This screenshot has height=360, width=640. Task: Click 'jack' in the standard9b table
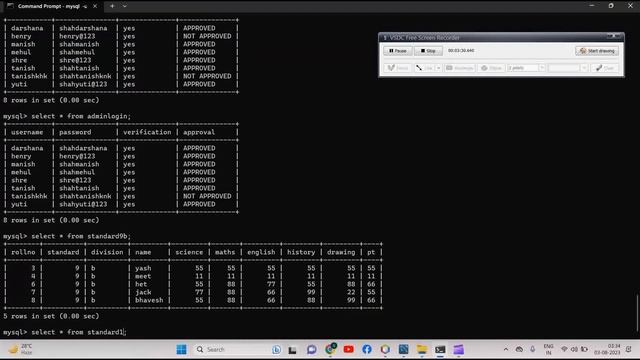click(x=143, y=292)
